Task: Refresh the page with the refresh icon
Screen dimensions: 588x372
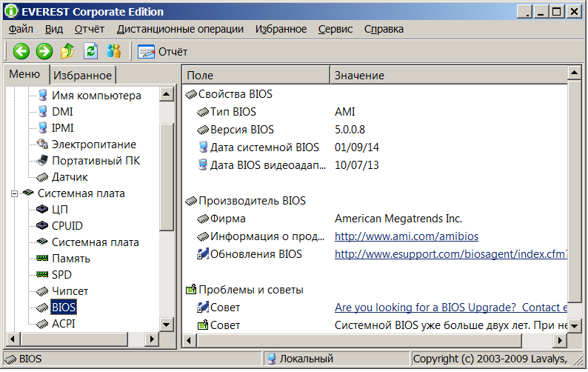Action: pyautogui.click(x=91, y=51)
